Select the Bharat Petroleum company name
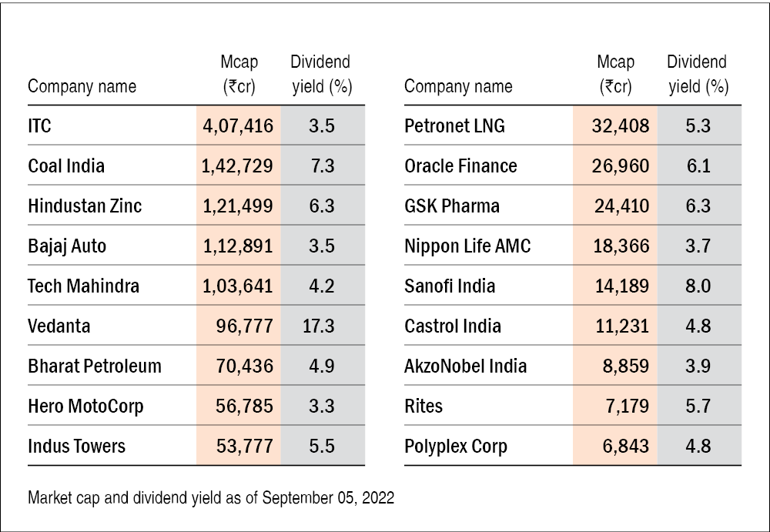 [x=95, y=366]
